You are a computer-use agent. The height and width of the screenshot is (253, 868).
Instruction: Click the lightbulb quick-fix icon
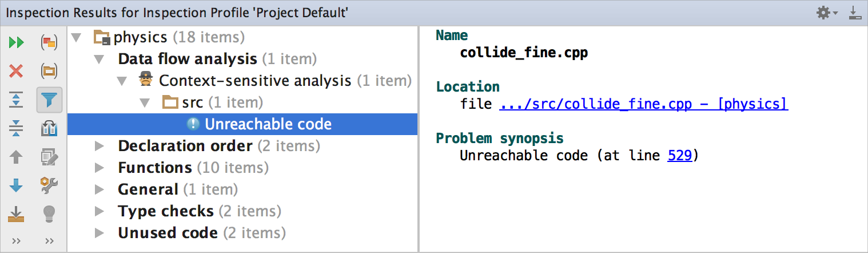point(49,214)
